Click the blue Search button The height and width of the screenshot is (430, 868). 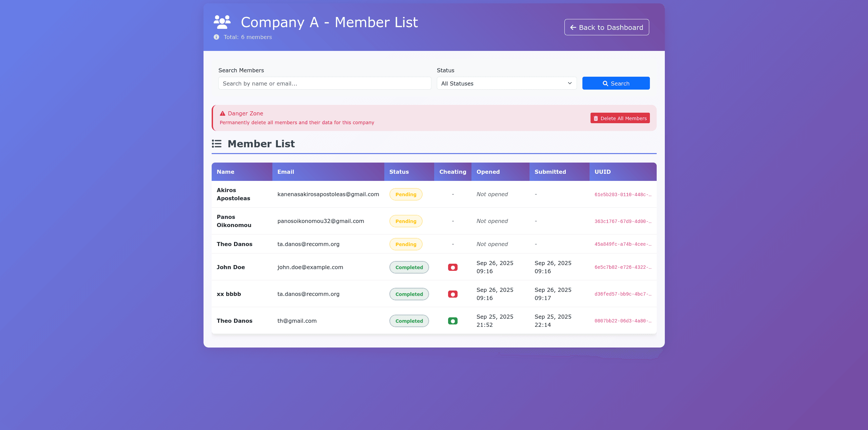pyautogui.click(x=616, y=83)
